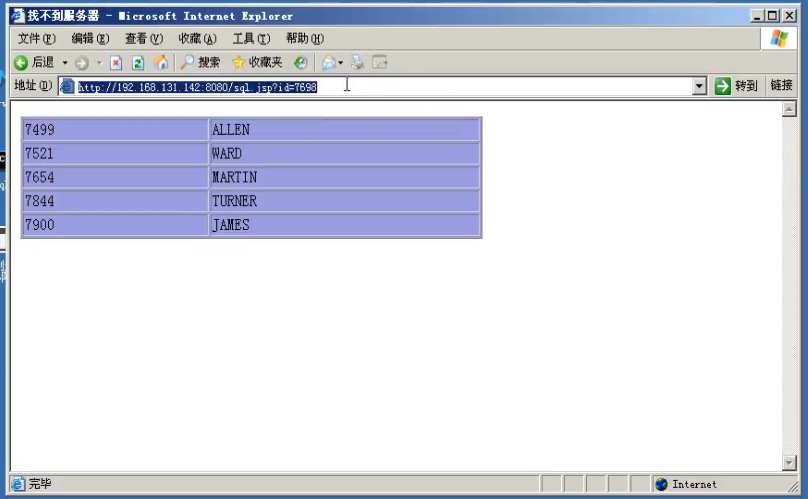Open the Search (搜索) toolbar button
Image resolution: width=808 pixels, height=499 pixels.
click(x=200, y=62)
